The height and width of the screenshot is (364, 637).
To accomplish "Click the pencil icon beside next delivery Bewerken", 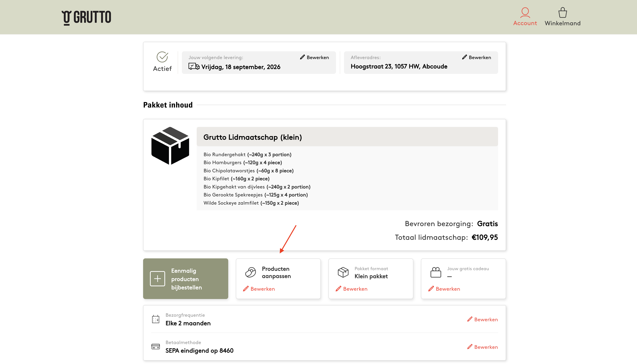I will pyautogui.click(x=302, y=57).
